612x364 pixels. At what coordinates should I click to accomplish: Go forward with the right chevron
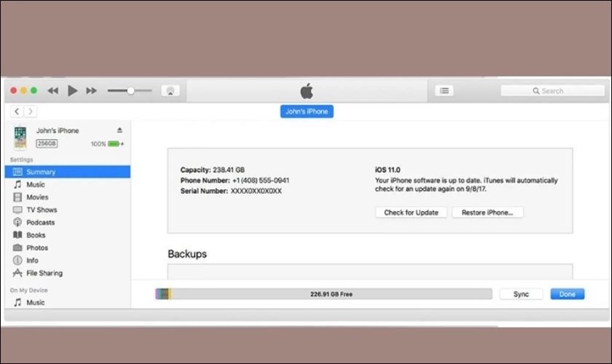31,111
